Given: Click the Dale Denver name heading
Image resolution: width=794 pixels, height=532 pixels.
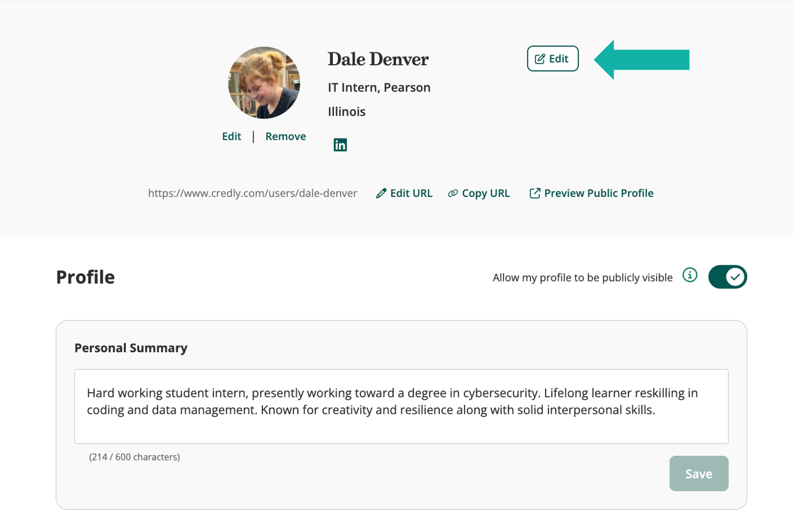Looking at the screenshot, I should [x=378, y=59].
